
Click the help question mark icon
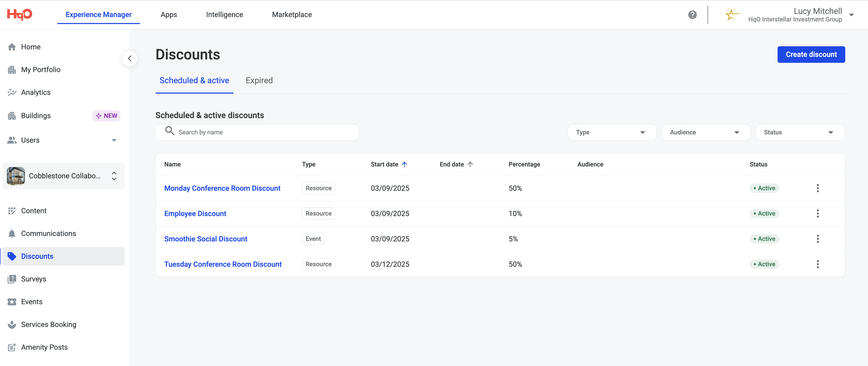click(692, 15)
